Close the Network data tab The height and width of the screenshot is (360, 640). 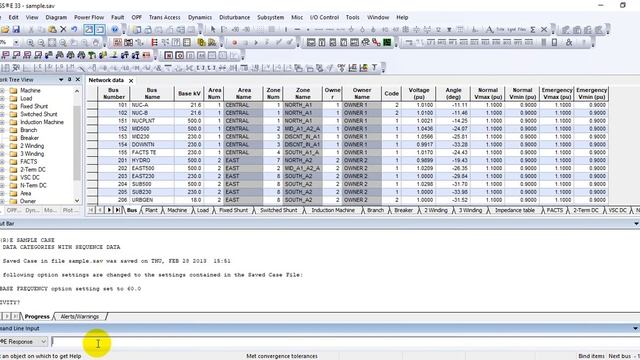click(131, 81)
